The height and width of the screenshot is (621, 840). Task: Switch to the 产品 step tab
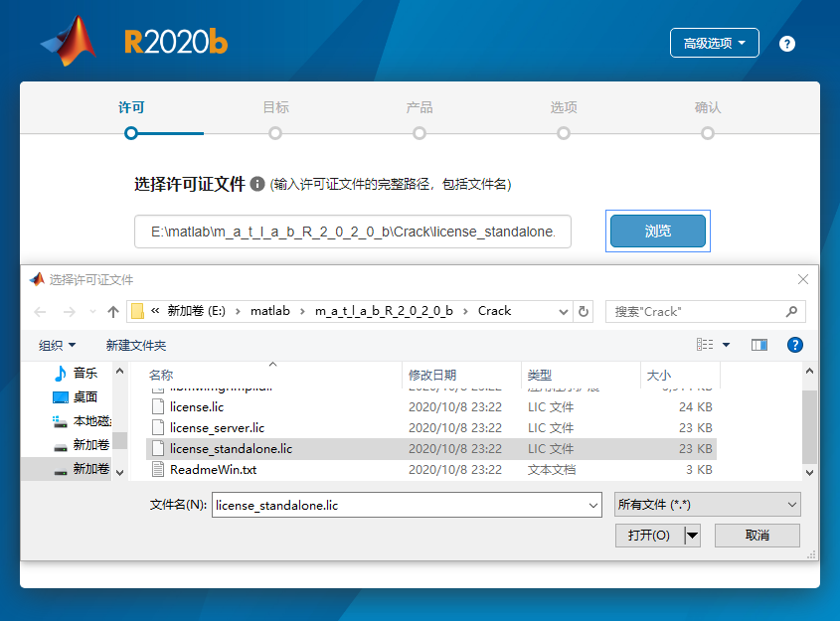420,108
